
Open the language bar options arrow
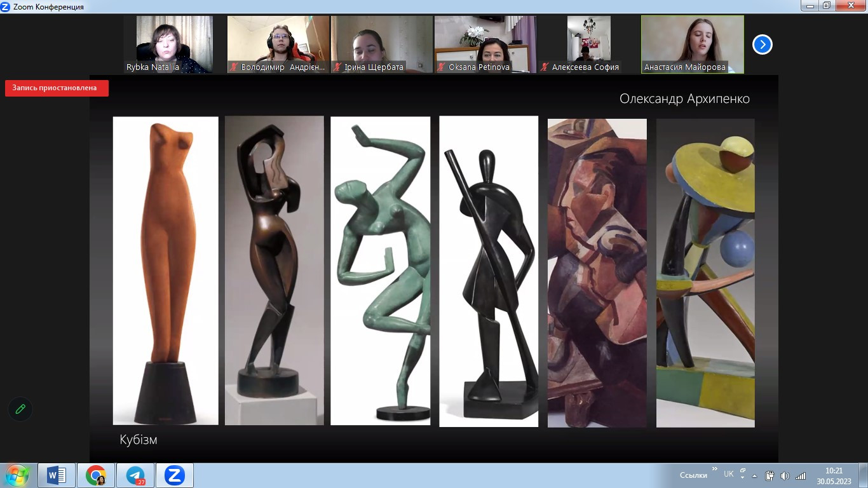(x=743, y=478)
